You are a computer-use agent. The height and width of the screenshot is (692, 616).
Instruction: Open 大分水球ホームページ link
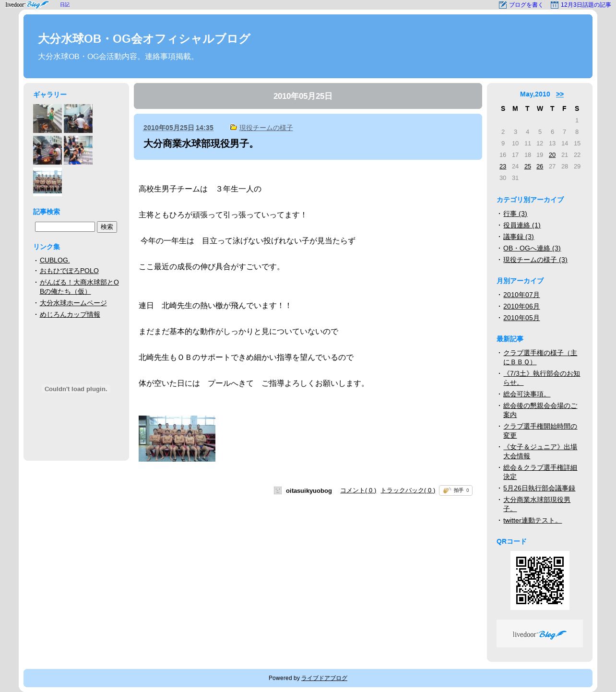[x=73, y=303]
